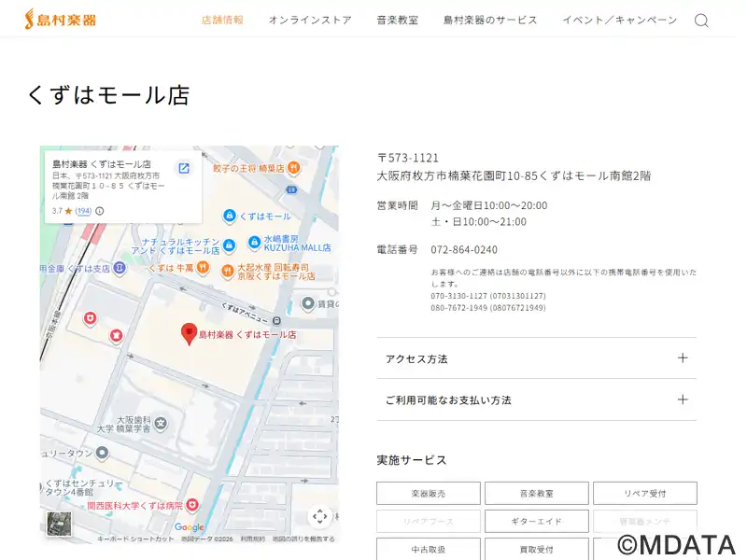Click the くずはモール店 page heading
The width and height of the screenshot is (747, 560).
coord(108,95)
